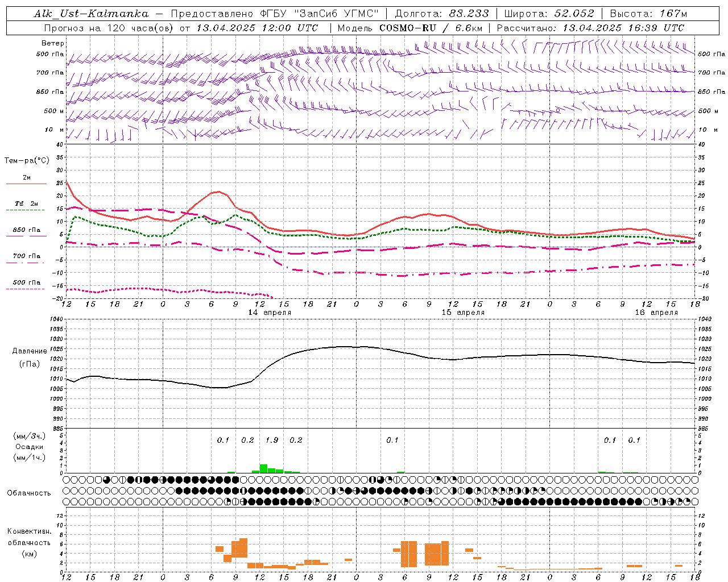Click the Осадки panel label
Screen dimensions: 728x582
pos(30,447)
